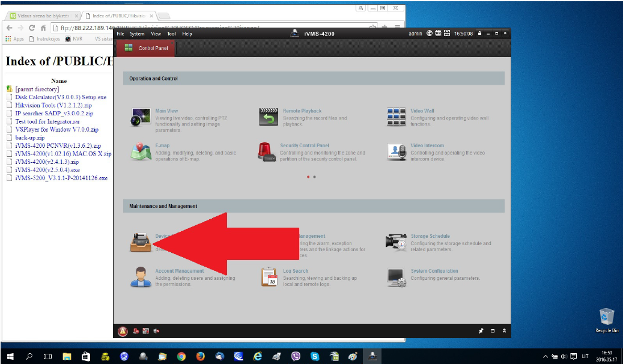Pin the iVMS alarm panel
This screenshot has width=623, height=364.
pos(481,330)
